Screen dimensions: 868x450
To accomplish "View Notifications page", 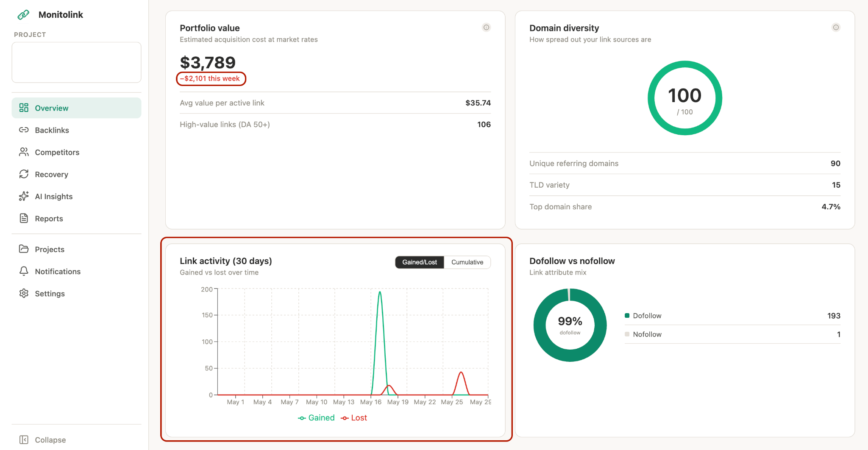I will (x=76, y=271).
